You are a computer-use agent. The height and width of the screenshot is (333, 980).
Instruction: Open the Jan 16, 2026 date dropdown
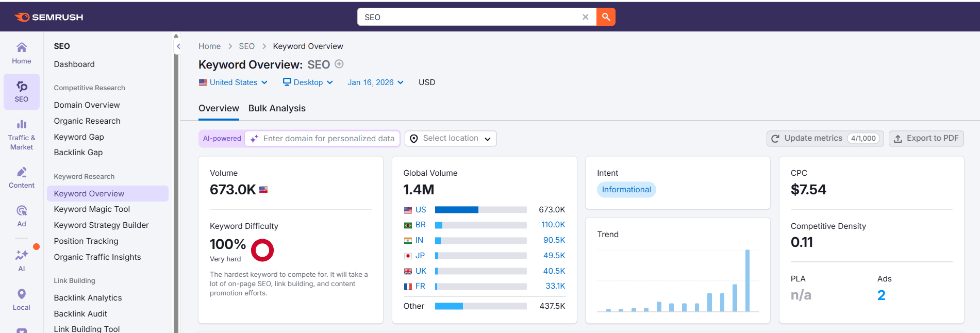click(x=375, y=82)
